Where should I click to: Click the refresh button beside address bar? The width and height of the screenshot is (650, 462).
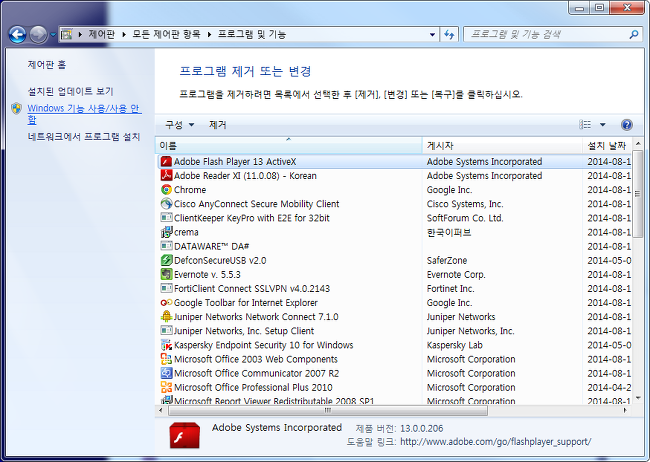(449, 34)
